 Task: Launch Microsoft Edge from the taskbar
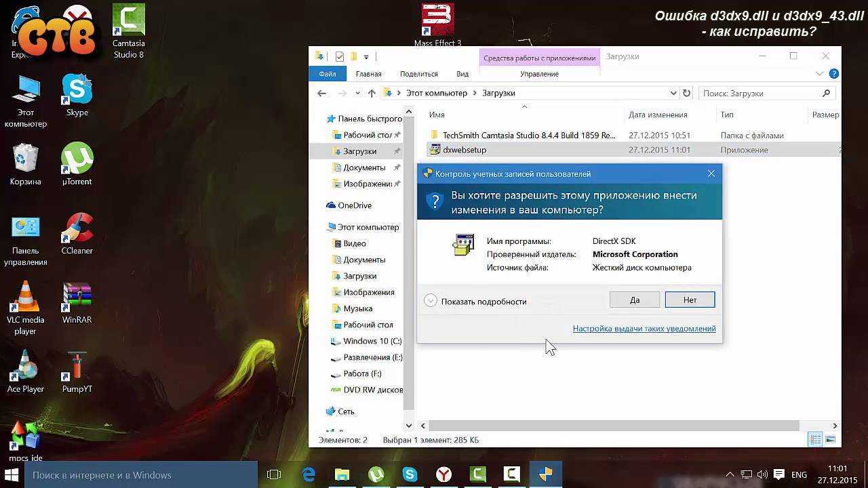pos(309,475)
